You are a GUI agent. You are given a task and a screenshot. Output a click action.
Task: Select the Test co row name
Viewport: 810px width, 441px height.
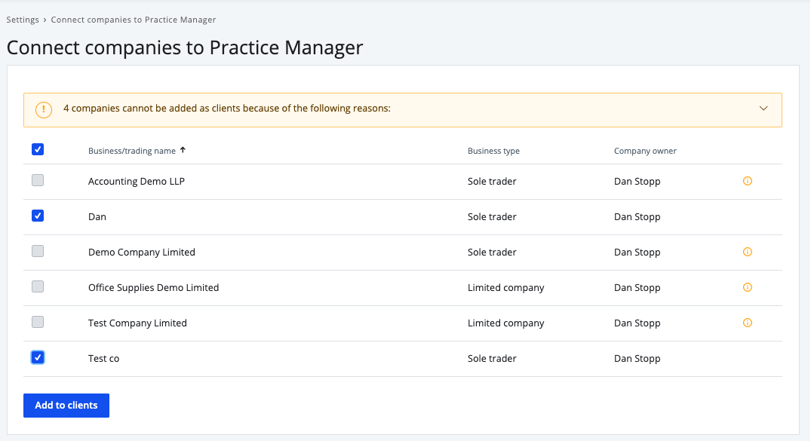[x=104, y=358]
